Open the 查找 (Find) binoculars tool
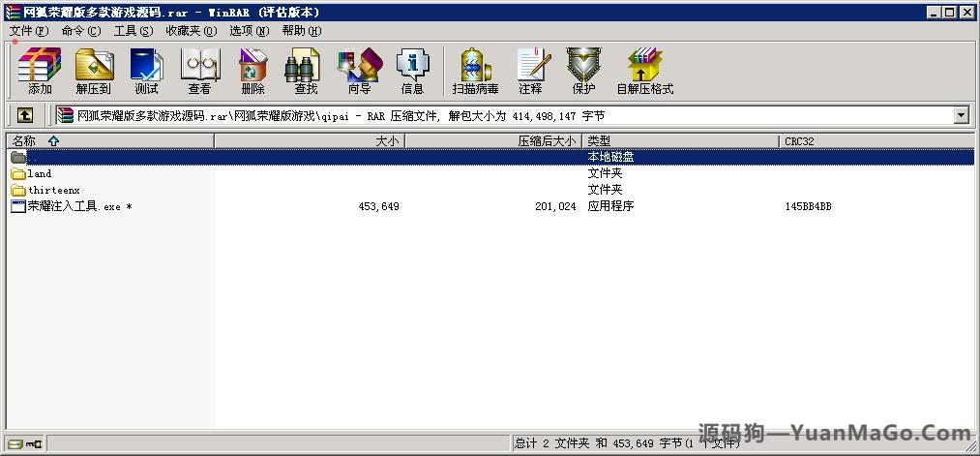The height and width of the screenshot is (456, 980). coord(306,71)
